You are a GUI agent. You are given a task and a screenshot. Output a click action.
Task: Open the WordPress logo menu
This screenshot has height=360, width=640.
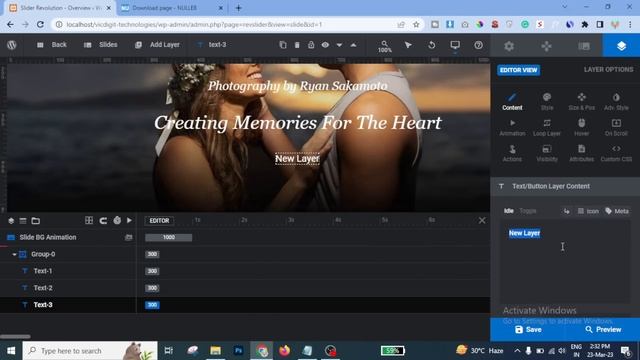tap(11, 45)
